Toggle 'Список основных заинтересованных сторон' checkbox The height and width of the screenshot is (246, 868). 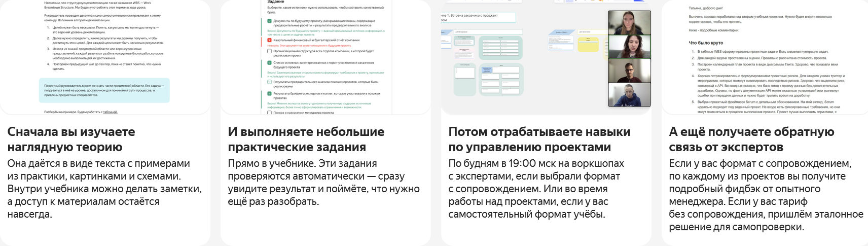tap(270, 62)
